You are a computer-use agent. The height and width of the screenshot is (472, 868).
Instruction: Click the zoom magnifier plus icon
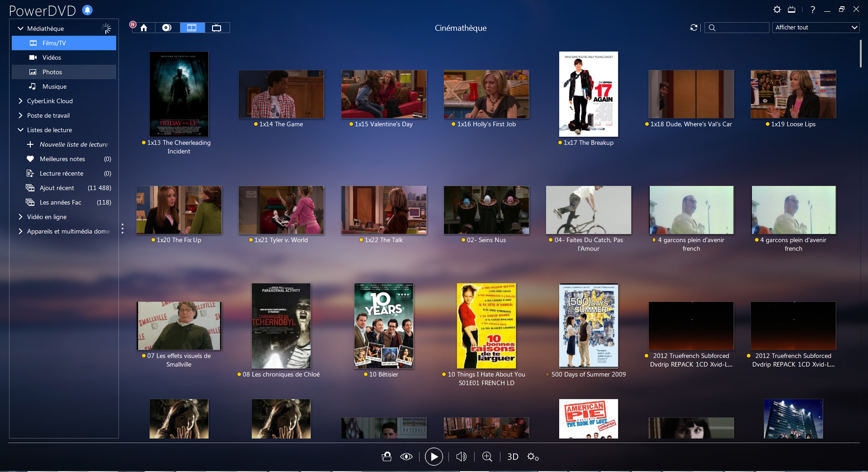coord(487,457)
